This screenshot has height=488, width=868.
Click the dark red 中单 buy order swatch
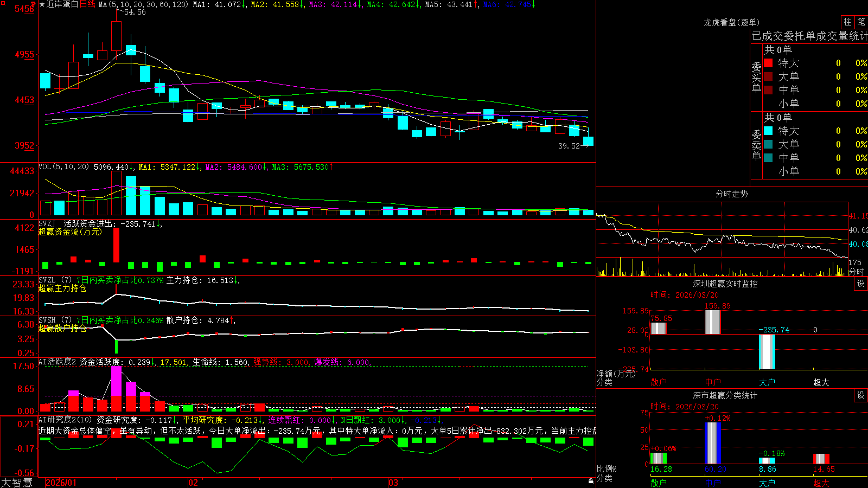pyautogui.click(x=768, y=90)
